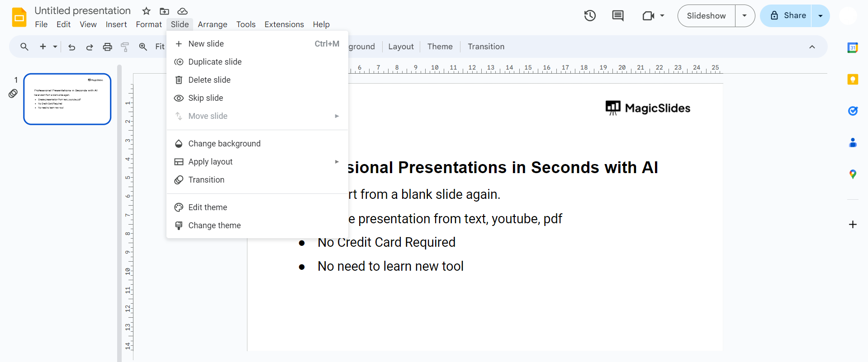Click the undo arrow icon

(71, 47)
